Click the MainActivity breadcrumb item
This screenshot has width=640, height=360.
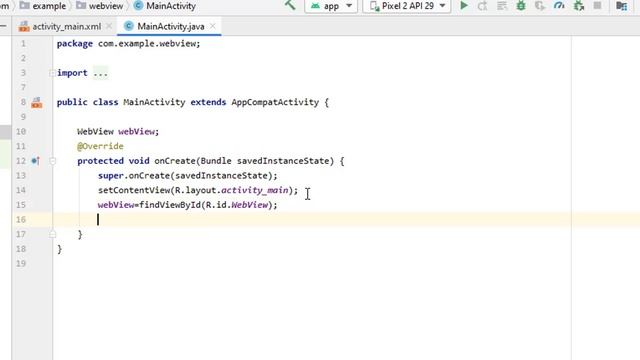165,6
